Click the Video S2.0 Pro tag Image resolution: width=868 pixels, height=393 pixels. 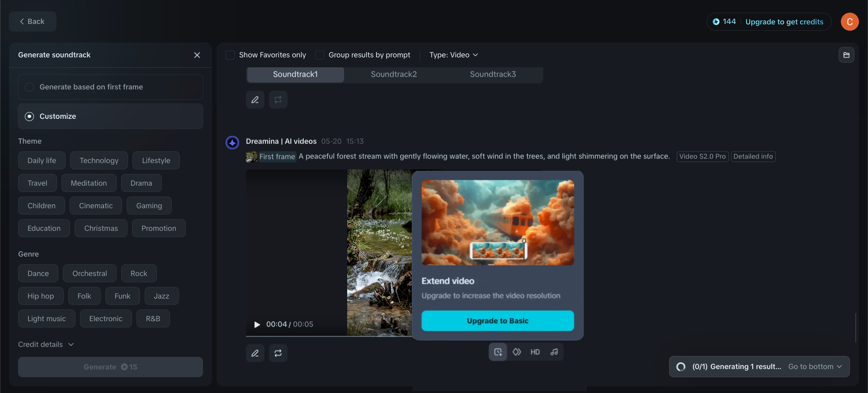703,157
